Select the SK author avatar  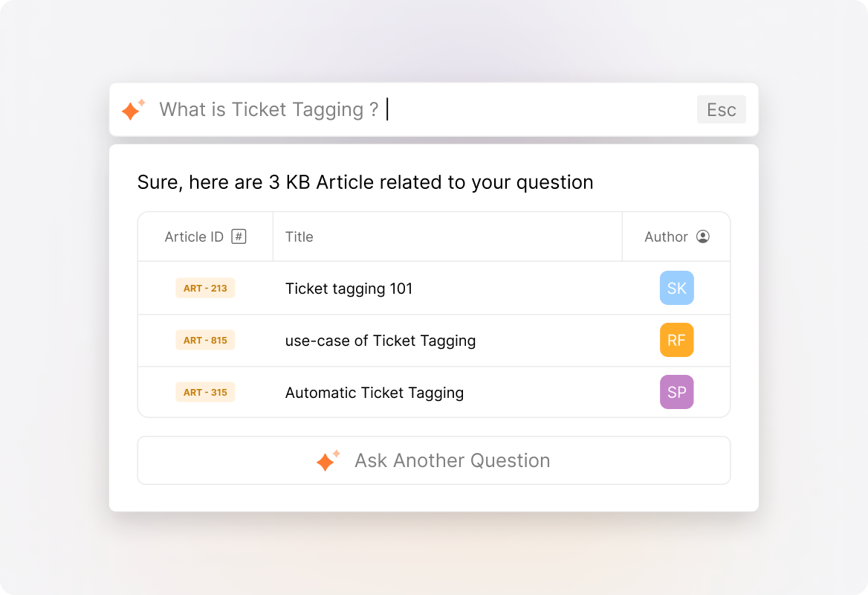[676, 288]
